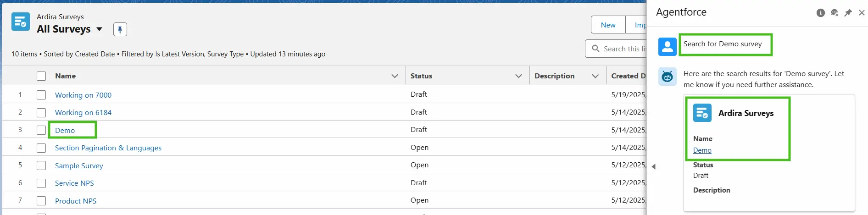Collapse panel using left arrow handle
Viewport: 868px width, 215px height.
tap(654, 166)
